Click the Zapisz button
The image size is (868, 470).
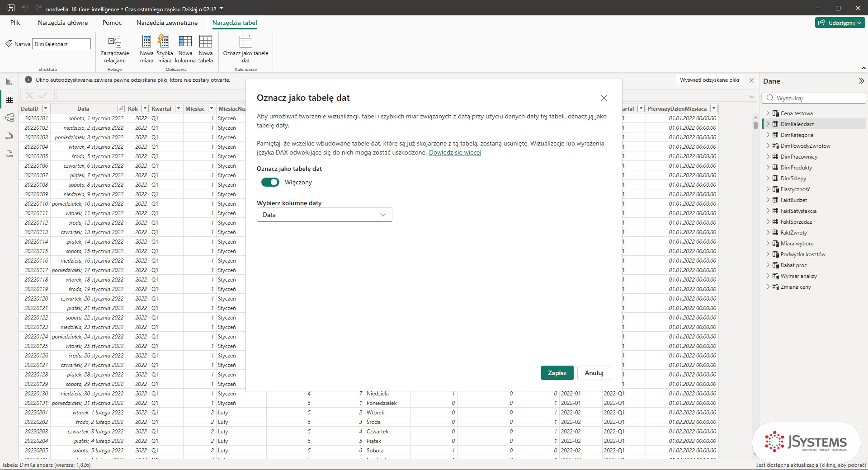click(557, 373)
